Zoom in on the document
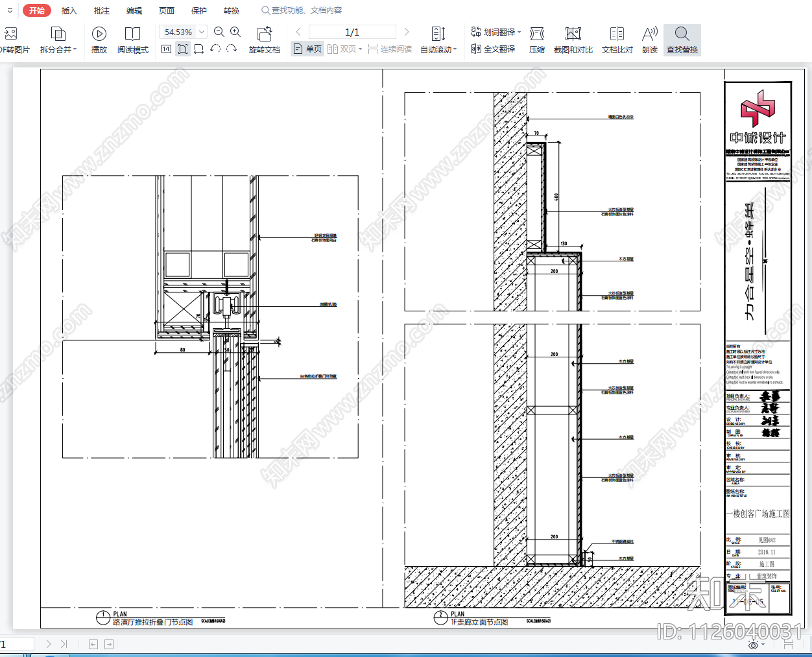The image size is (812, 657). [x=235, y=32]
